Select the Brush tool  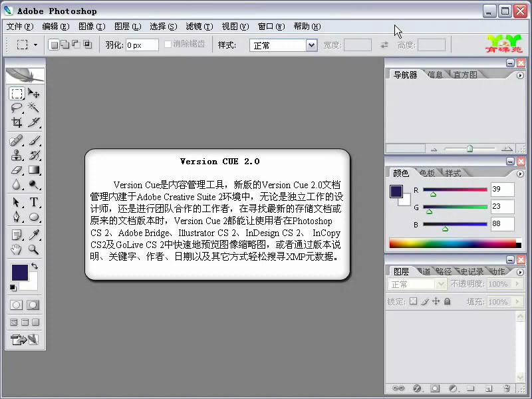tap(34, 140)
